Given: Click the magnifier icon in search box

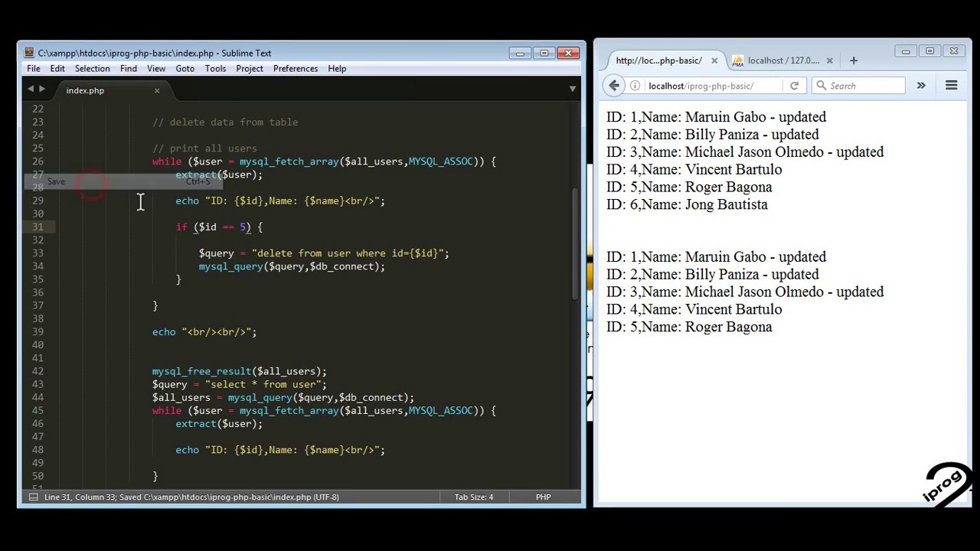Looking at the screenshot, I should coord(822,86).
